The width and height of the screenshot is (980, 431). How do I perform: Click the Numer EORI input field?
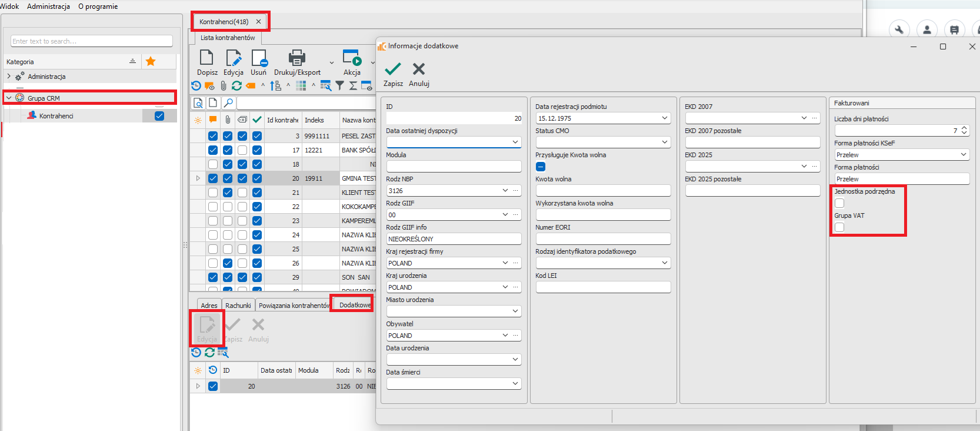[603, 239]
